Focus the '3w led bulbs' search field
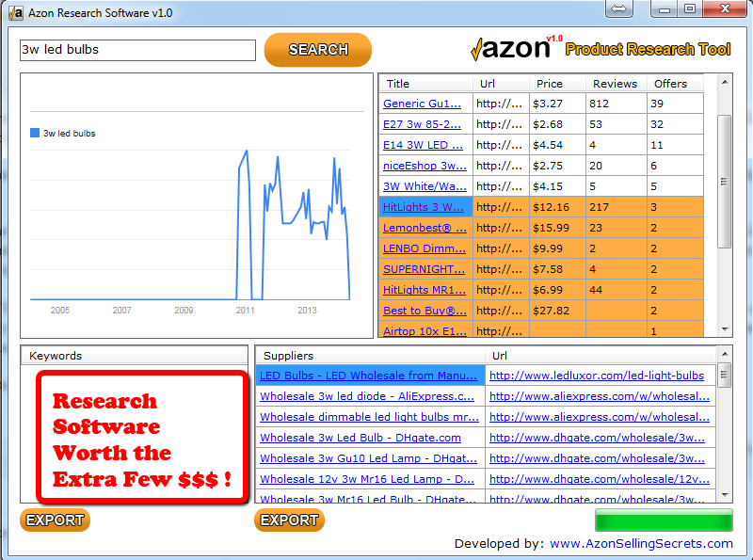The image size is (753, 560). tap(137, 50)
